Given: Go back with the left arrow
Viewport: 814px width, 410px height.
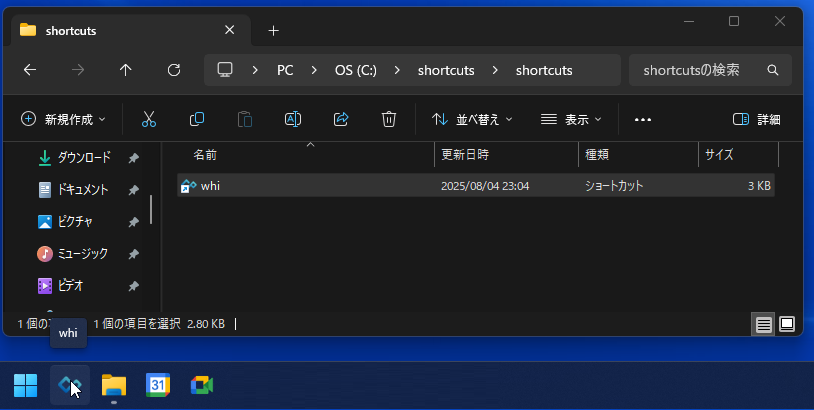Looking at the screenshot, I should (30, 70).
